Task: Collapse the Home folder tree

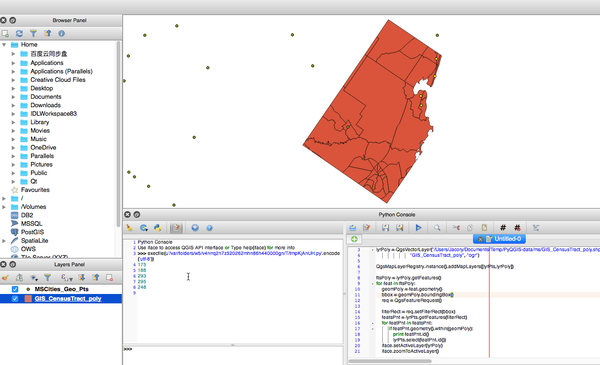Action: click(4, 45)
